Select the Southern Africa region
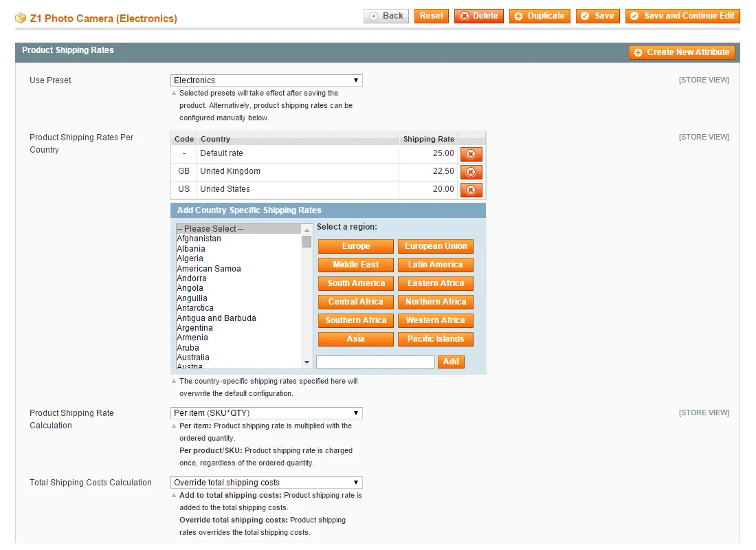The width and height of the screenshot is (756, 550). coord(356,320)
